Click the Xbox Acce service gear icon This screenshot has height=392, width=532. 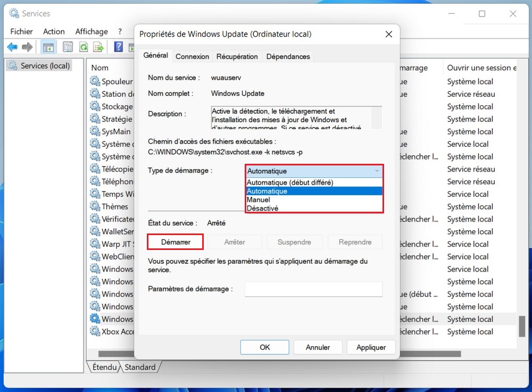95,331
